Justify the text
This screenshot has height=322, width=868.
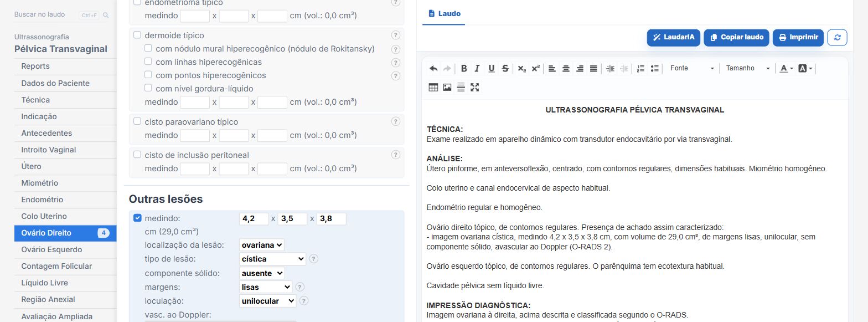(593, 69)
